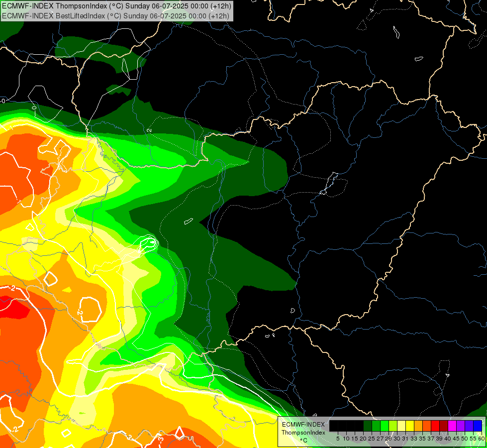Click the ECMWF-INDEX label in the legend

click(x=303, y=425)
